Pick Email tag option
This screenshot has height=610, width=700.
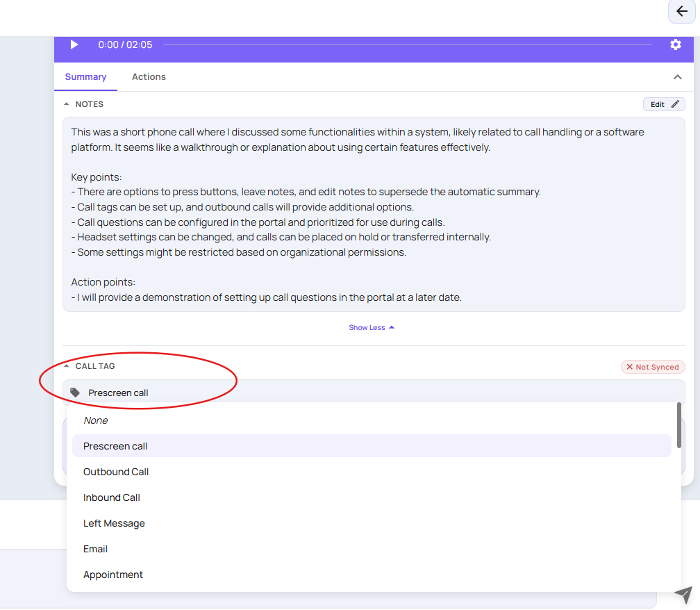(x=372, y=549)
